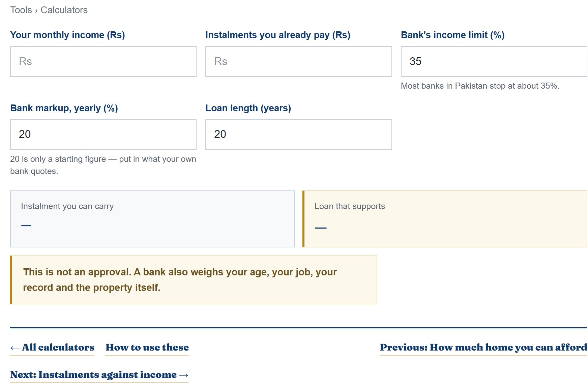Click the 35% Pakistan banks hint text

[480, 86]
